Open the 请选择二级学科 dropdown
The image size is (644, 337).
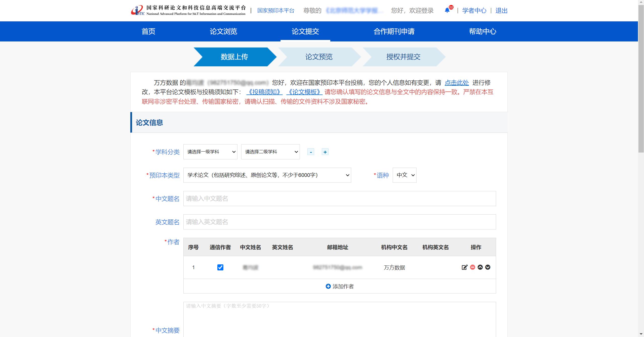point(270,152)
